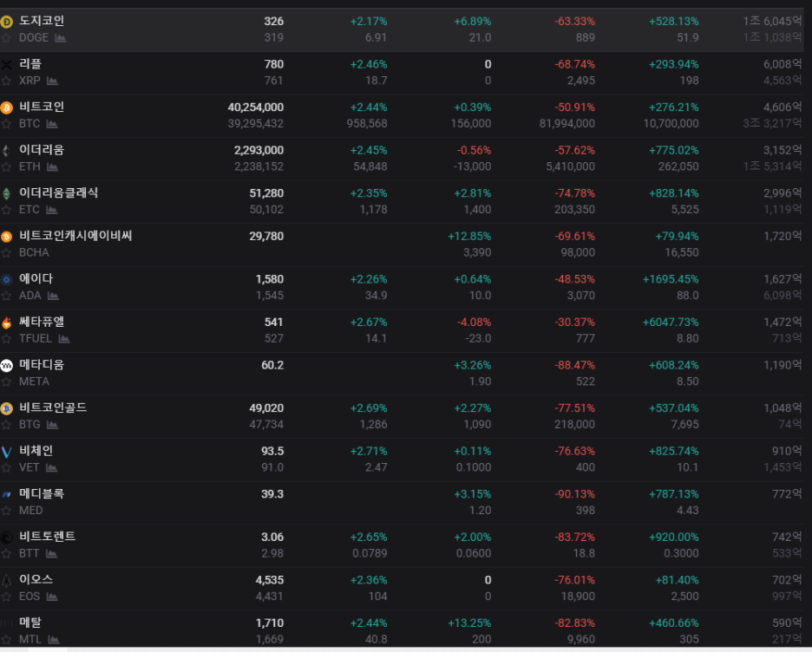812x652 pixels.
Task: Open chart icon next to MTL
Action: (54, 639)
